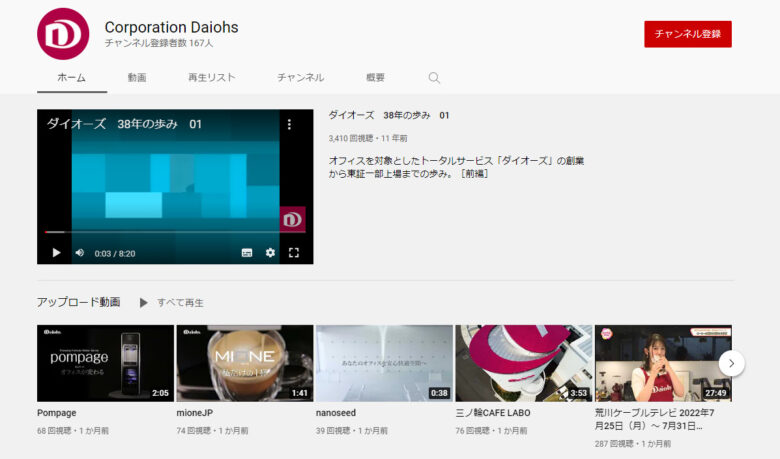
Task: Open the 荒川ケーブルテレビ video thumbnail
Action: point(663,363)
